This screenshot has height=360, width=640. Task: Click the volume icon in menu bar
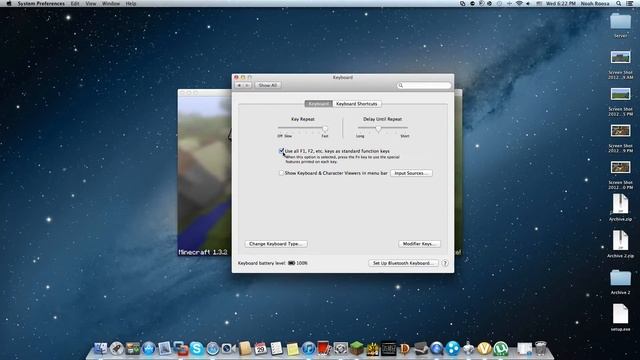[x=528, y=3]
